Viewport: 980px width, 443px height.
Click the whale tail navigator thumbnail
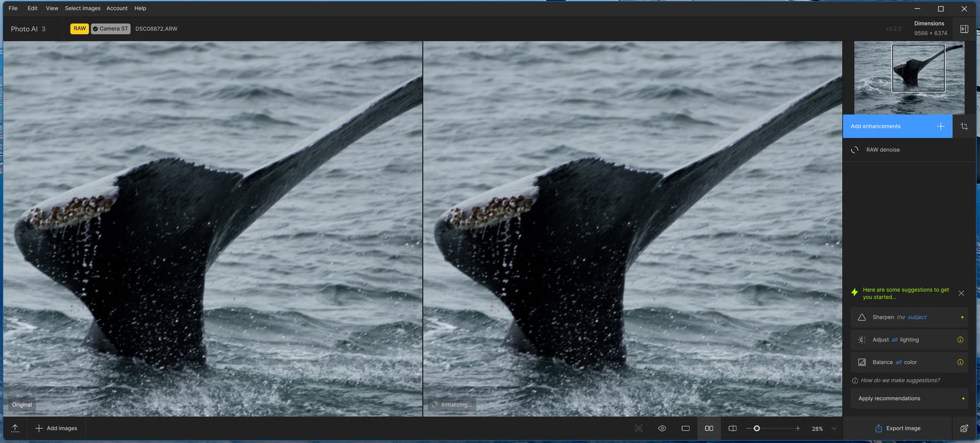[909, 78]
